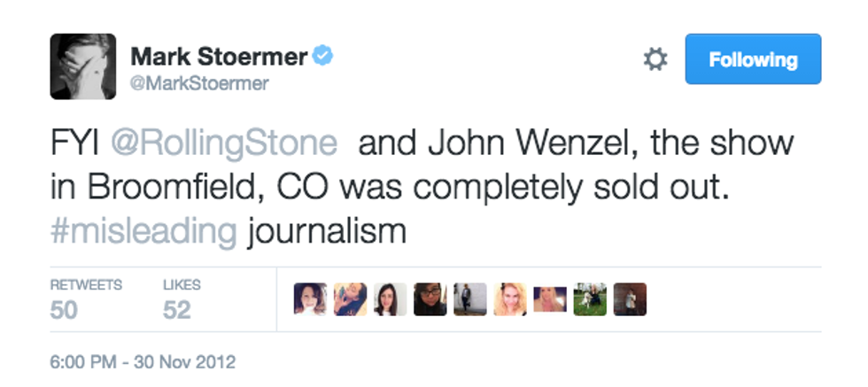Open the tweet timestamp 30 Nov 2012
The width and height of the screenshot is (868, 387).
click(x=142, y=361)
